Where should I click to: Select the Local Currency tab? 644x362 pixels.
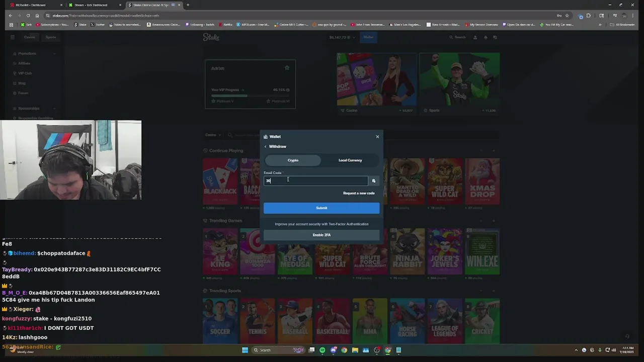click(350, 160)
